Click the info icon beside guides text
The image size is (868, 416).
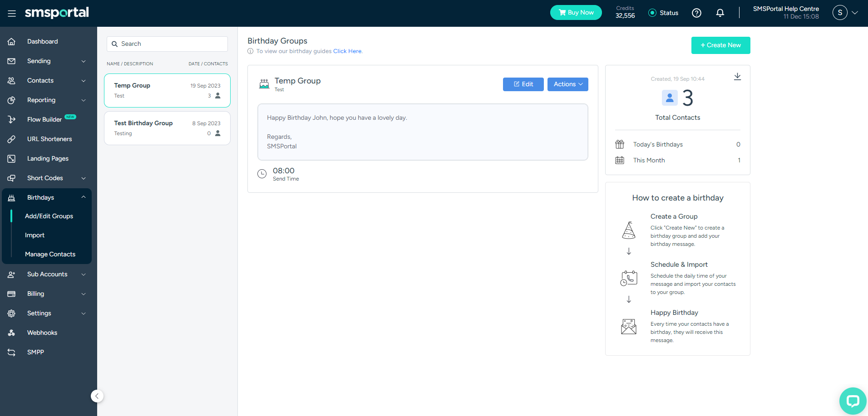tap(250, 51)
